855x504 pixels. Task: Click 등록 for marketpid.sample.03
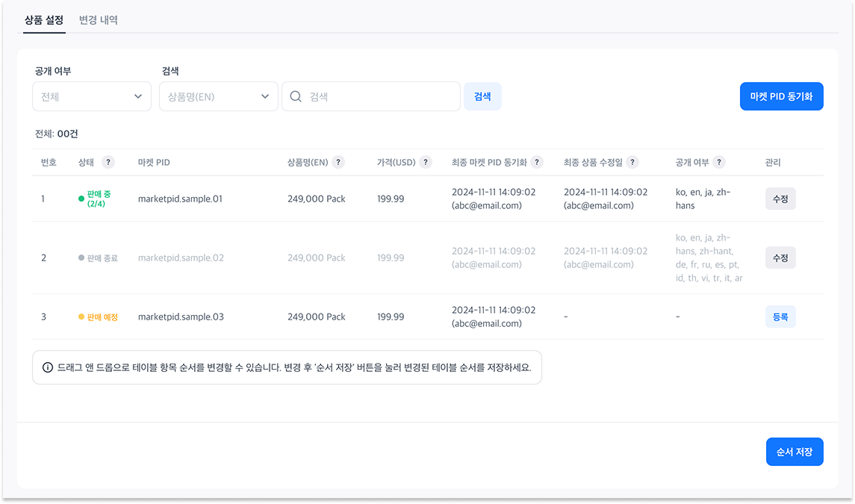(780, 317)
